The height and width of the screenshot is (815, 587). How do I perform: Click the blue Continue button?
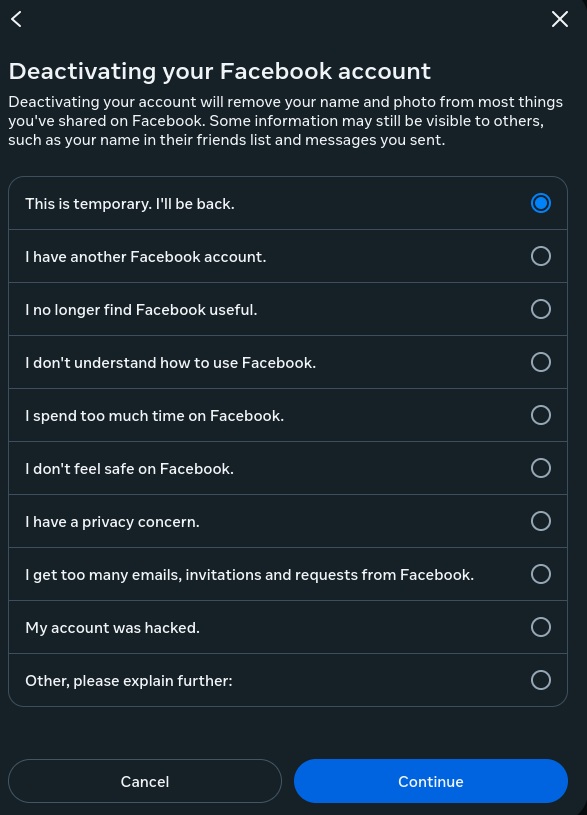(431, 781)
